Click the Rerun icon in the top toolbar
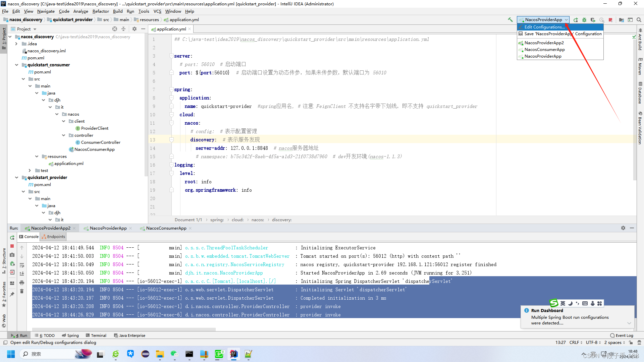644x362 pixels. 576,20
